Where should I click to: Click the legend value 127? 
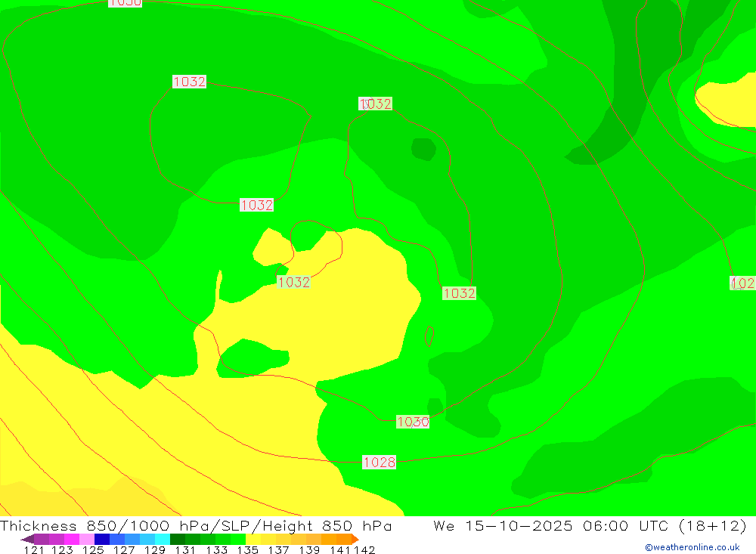(124, 549)
